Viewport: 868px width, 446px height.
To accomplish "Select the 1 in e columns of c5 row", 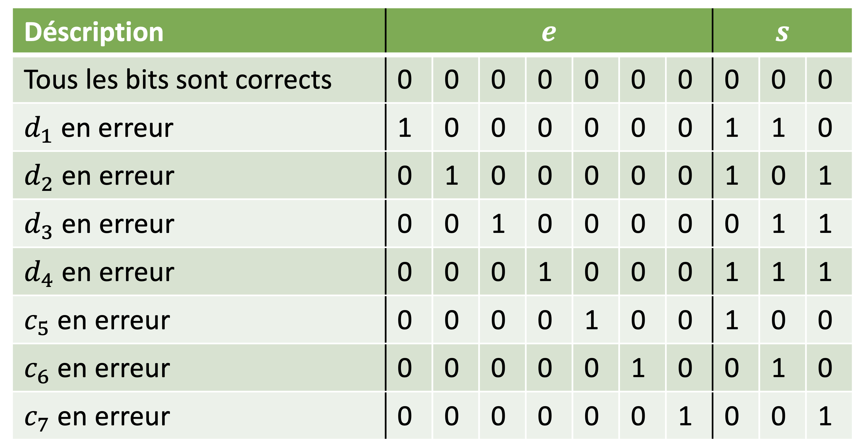I will tap(591, 320).
